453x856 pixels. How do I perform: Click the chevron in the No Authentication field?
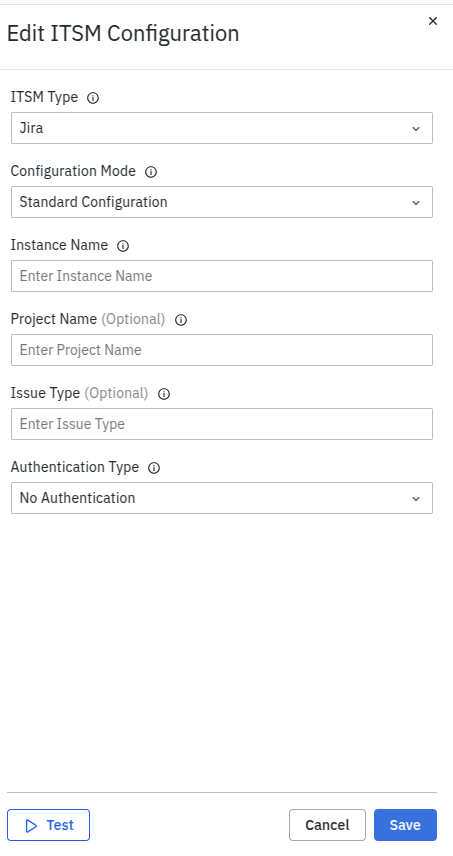tap(416, 498)
